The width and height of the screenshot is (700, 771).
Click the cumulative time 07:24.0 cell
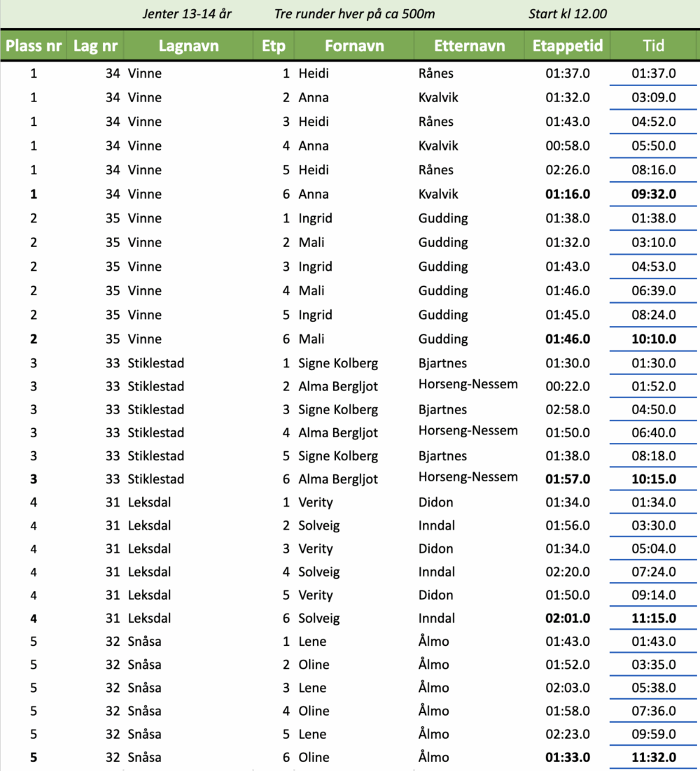click(x=654, y=572)
